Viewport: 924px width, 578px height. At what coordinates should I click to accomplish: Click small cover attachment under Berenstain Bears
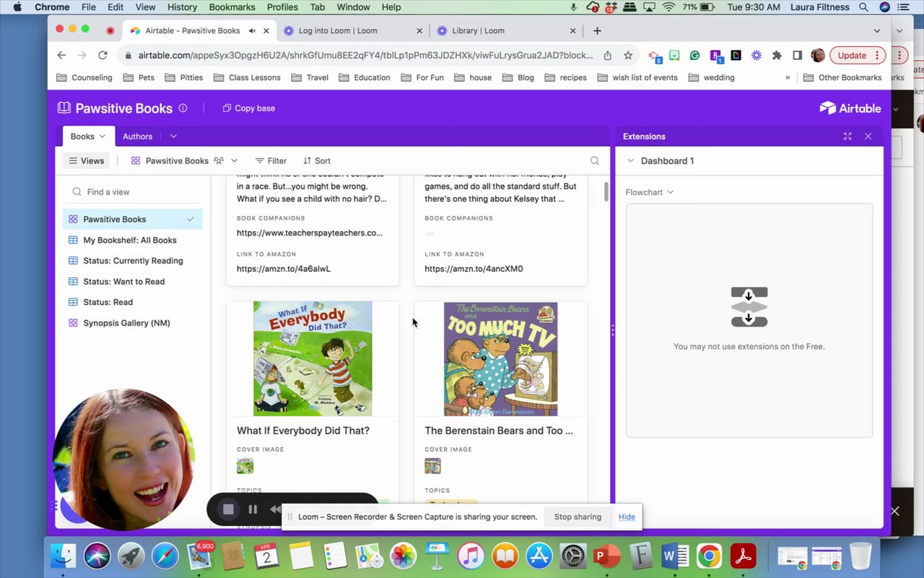pos(432,466)
